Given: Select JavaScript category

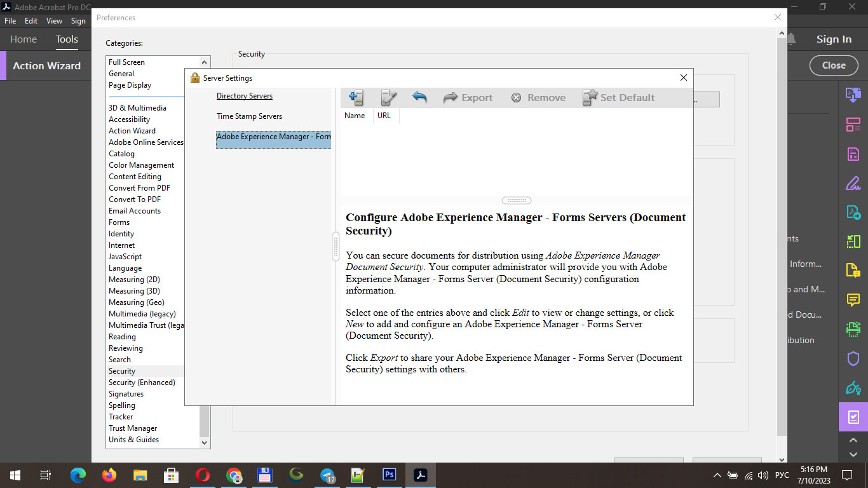Looking at the screenshot, I should tap(125, 257).
